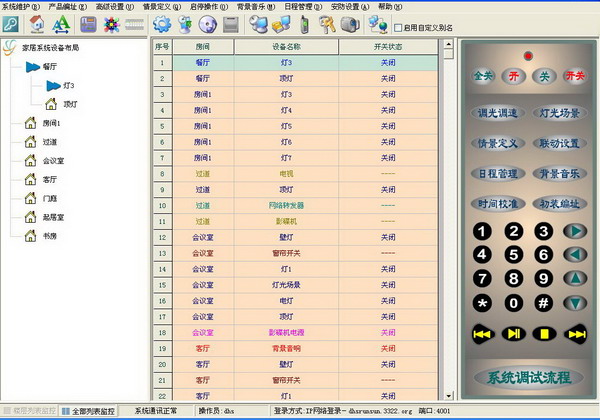Click the 初装编址 button

559,204
